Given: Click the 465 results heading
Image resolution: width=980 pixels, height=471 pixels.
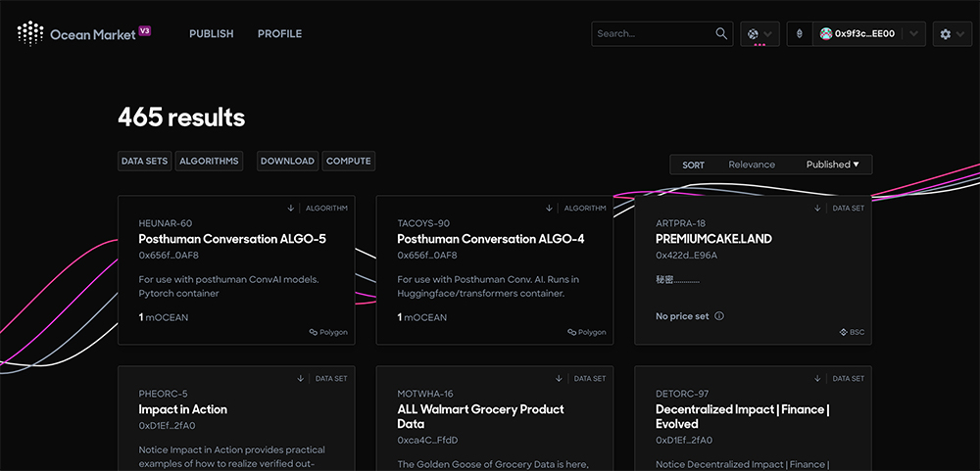Looking at the screenshot, I should click(181, 117).
